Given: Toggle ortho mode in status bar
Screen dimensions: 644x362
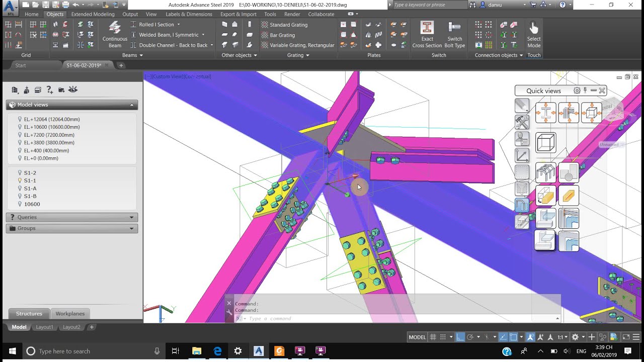Looking at the screenshot, I should (460, 337).
